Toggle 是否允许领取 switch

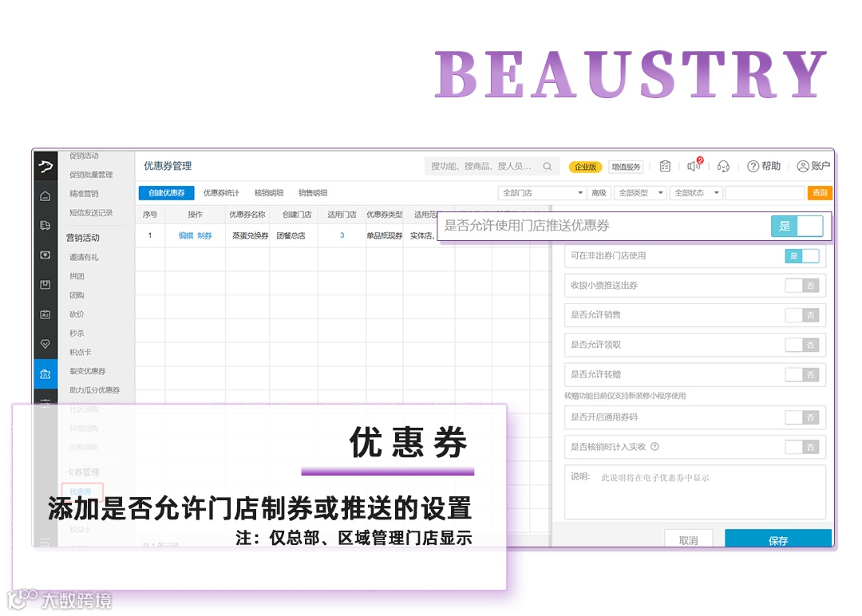point(802,345)
